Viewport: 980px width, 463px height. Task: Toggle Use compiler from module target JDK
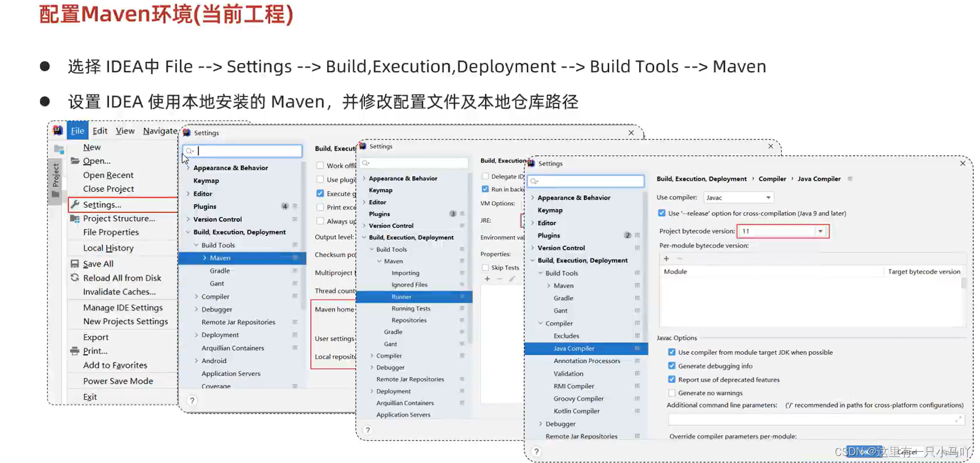[x=672, y=352]
